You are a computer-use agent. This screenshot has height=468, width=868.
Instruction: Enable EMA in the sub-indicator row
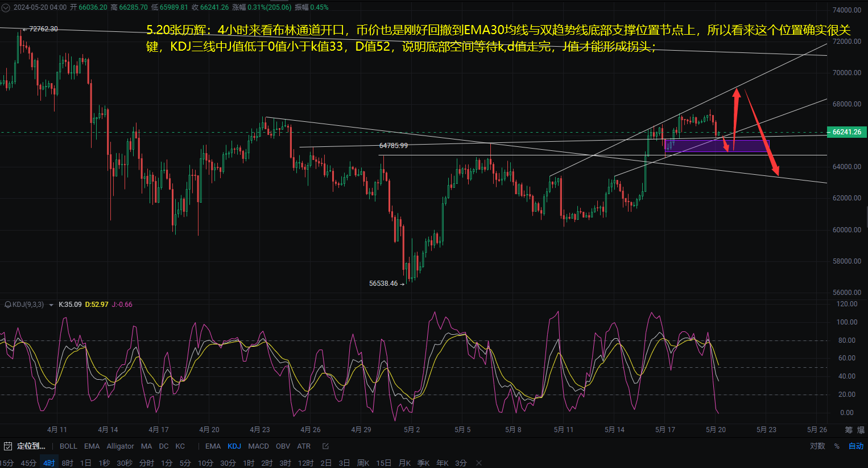tap(213, 446)
